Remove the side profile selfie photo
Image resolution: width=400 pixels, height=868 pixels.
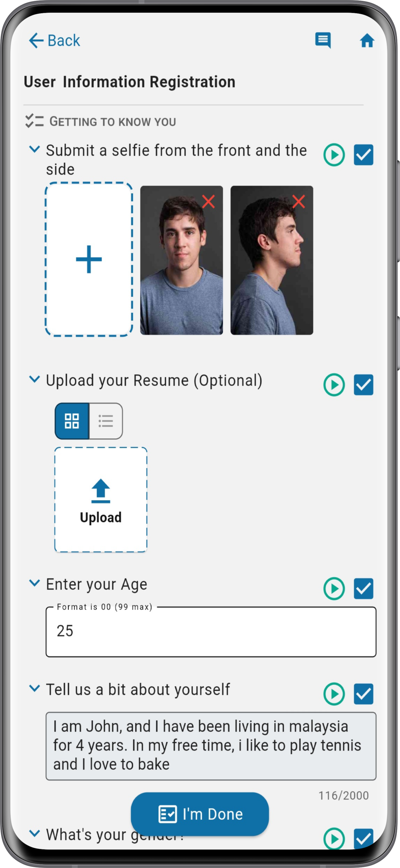pyautogui.click(x=298, y=201)
